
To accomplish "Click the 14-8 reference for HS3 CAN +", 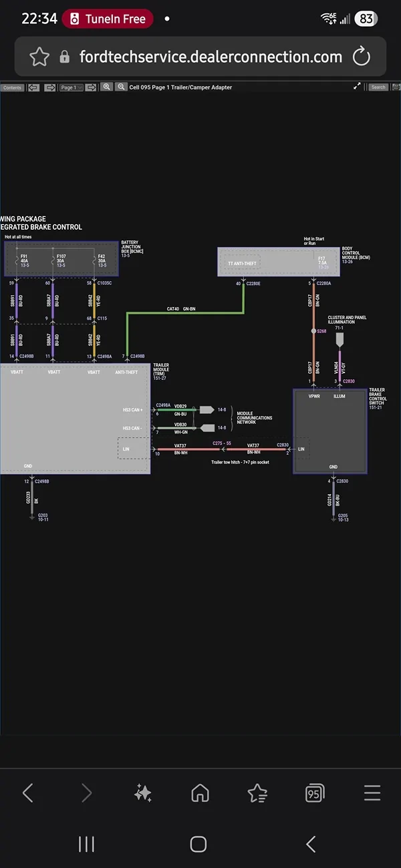I will [x=221, y=410].
